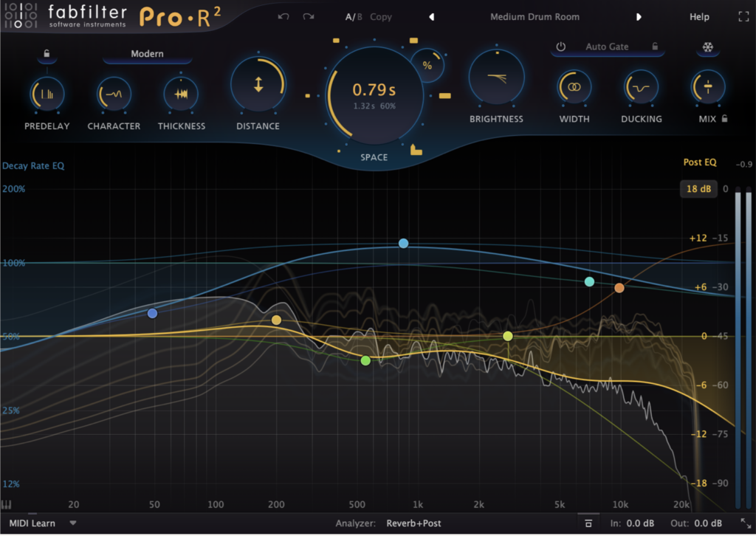
Task: Click the Medium Drum Room preset name
Action: [535, 16]
